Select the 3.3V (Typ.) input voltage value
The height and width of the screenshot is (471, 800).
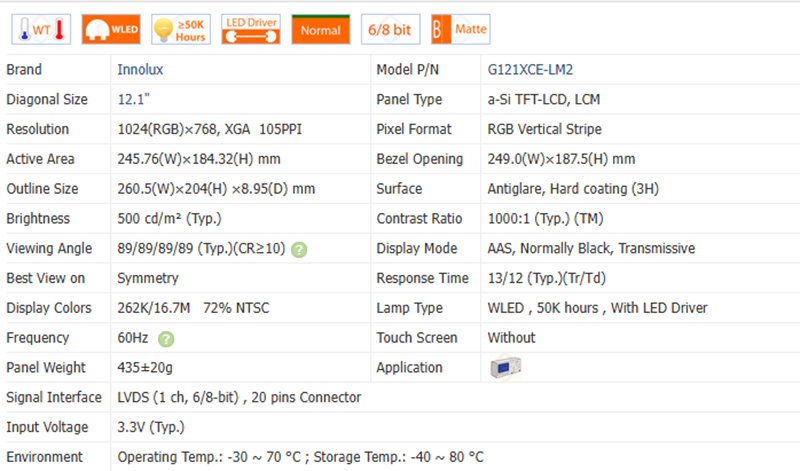click(151, 427)
